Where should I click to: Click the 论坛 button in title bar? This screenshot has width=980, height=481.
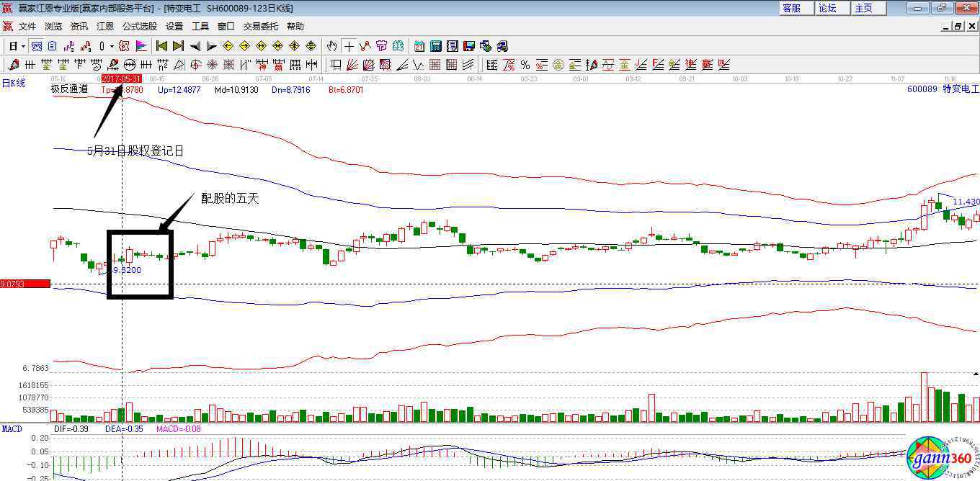click(x=833, y=8)
